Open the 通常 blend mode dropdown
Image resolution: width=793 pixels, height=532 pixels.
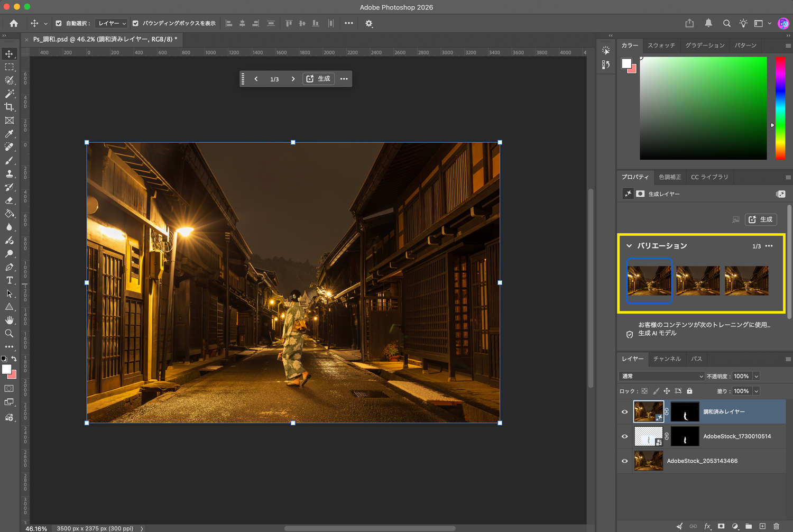click(x=662, y=376)
